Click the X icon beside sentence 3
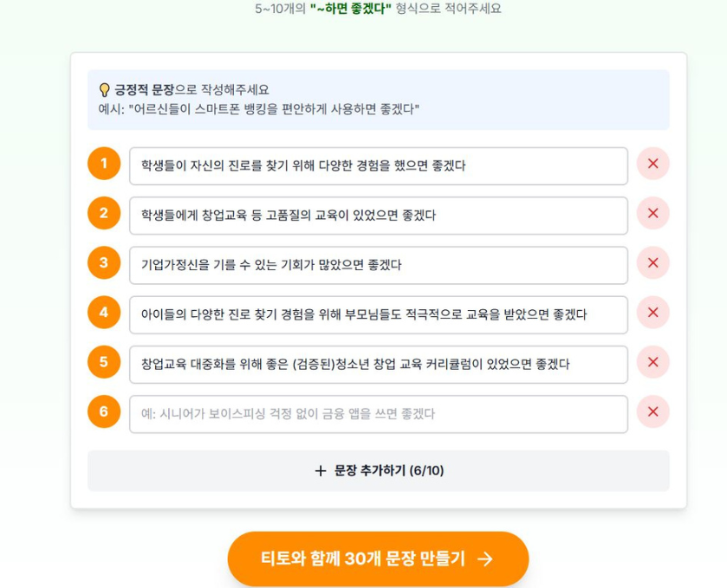The width and height of the screenshot is (727, 588). click(x=652, y=262)
